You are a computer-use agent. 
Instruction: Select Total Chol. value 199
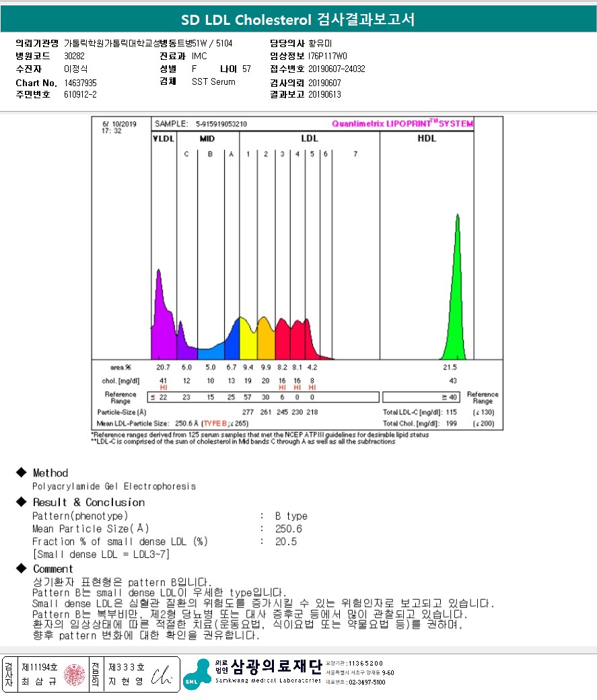point(452,423)
